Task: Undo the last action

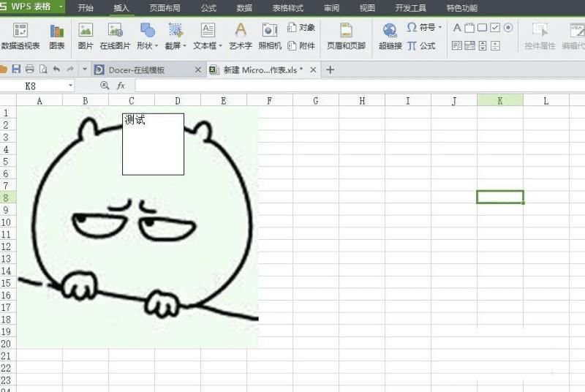Action: (x=56, y=69)
